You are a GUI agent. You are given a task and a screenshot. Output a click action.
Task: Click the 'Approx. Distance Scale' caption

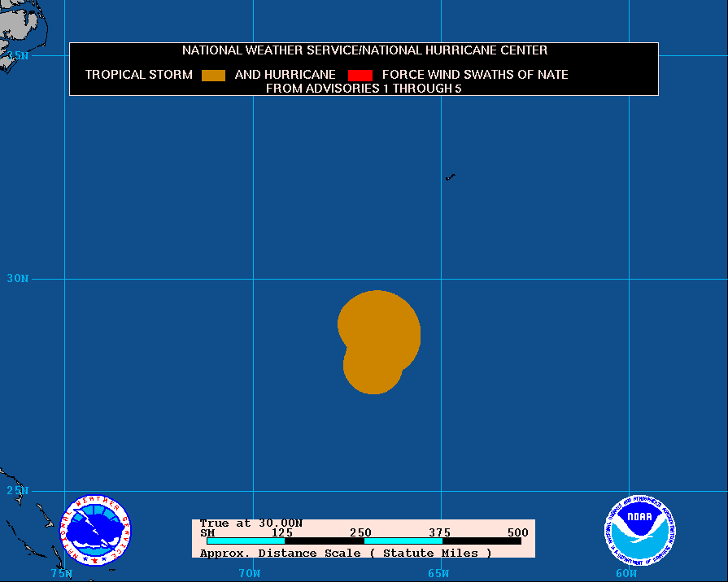pyautogui.click(x=346, y=554)
